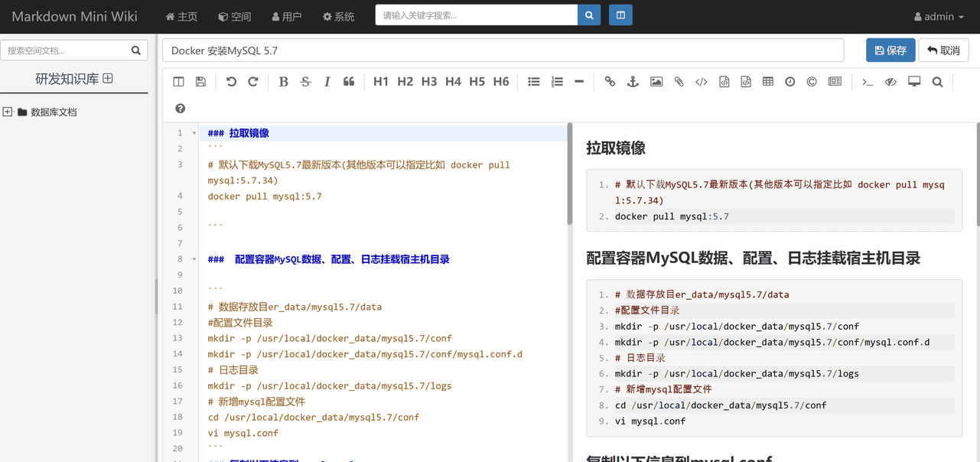Toggle the editor two-column layout icon
This screenshot has width=980, height=462.
click(178, 82)
